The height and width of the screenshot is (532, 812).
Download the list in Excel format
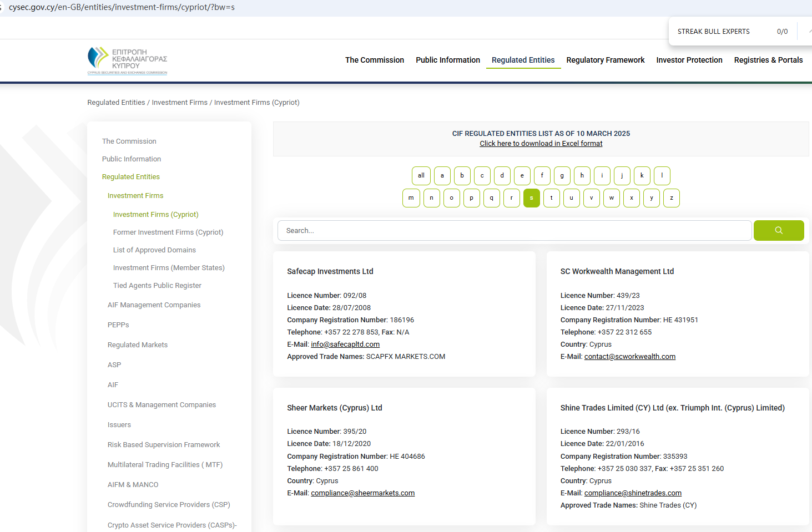[541, 144]
